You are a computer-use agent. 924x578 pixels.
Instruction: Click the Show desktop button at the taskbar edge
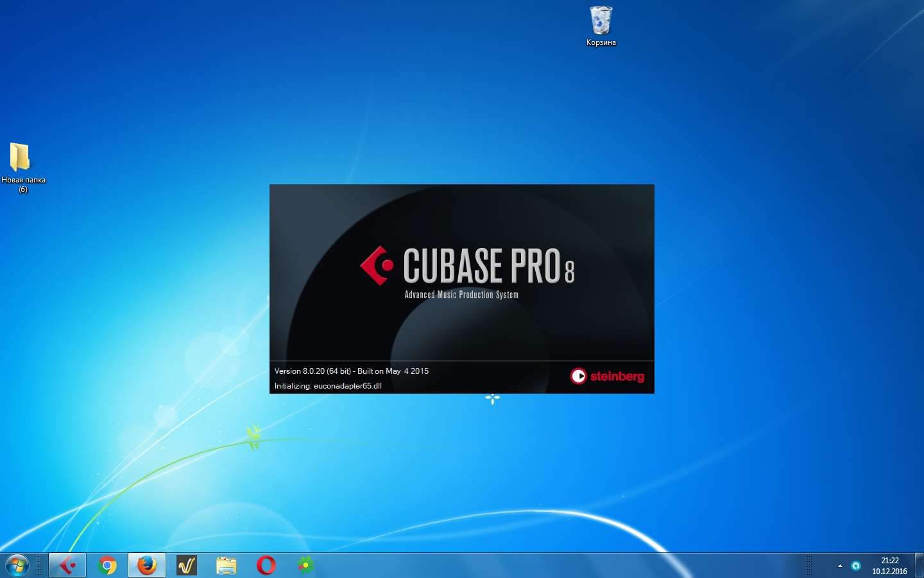pos(919,565)
